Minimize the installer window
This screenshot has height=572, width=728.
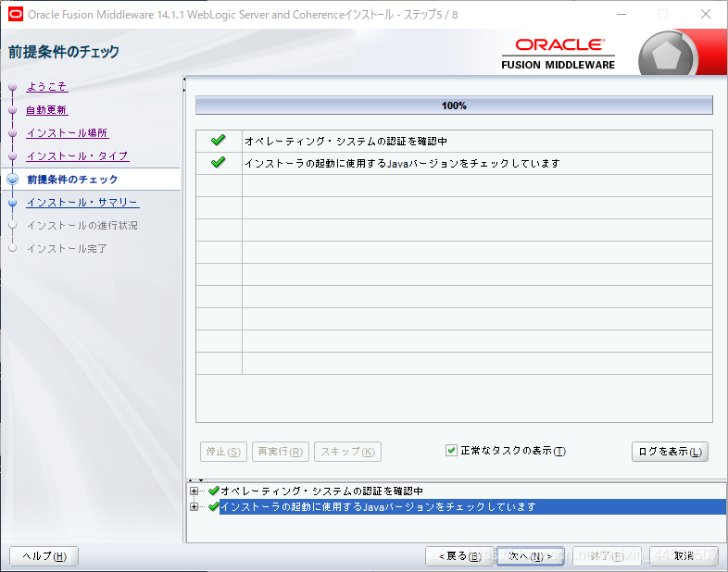(621, 15)
